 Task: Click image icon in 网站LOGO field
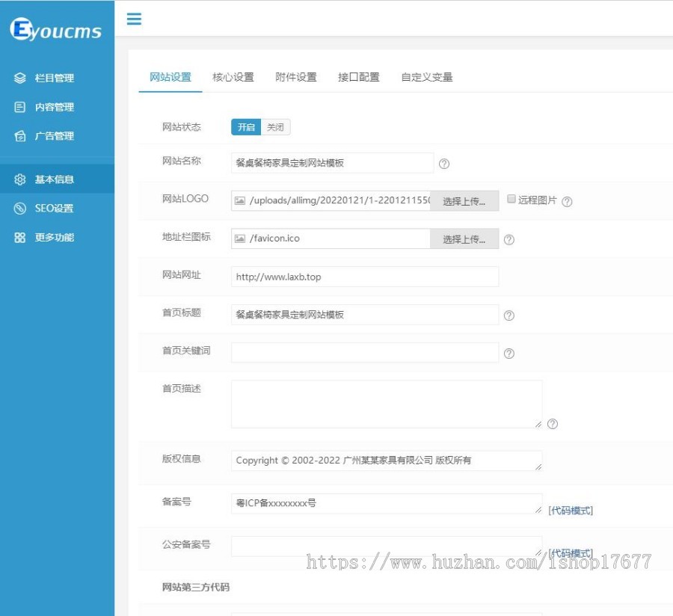coord(240,201)
